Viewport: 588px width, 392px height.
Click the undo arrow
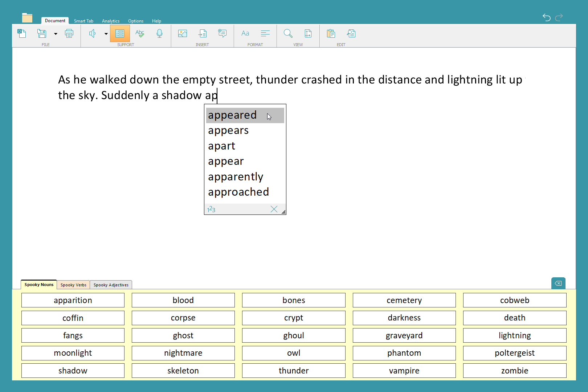pyautogui.click(x=546, y=17)
